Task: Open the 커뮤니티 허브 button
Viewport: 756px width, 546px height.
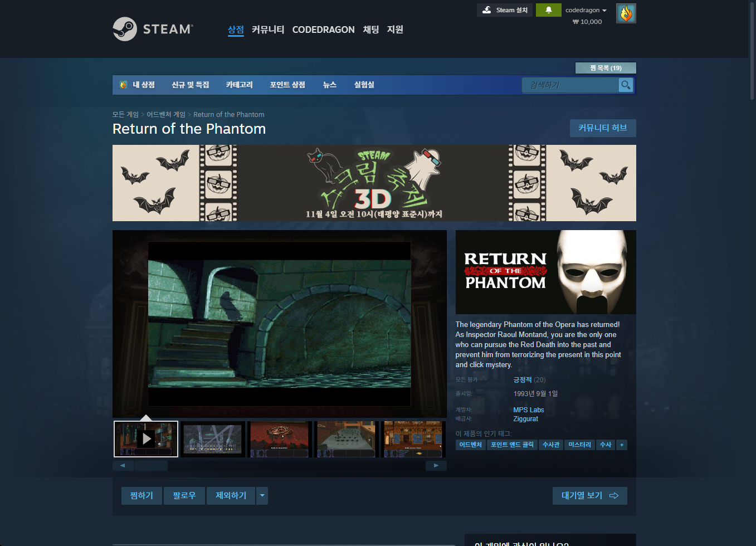Action: click(x=603, y=128)
